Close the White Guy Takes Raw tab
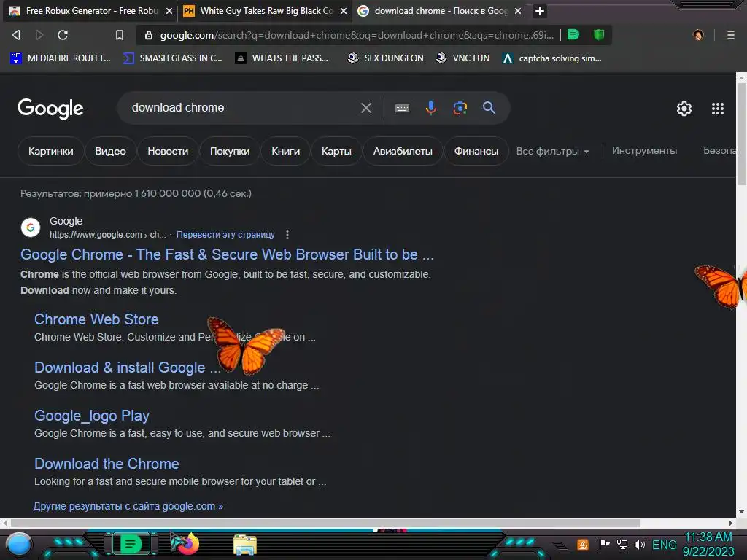 pyautogui.click(x=344, y=11)
